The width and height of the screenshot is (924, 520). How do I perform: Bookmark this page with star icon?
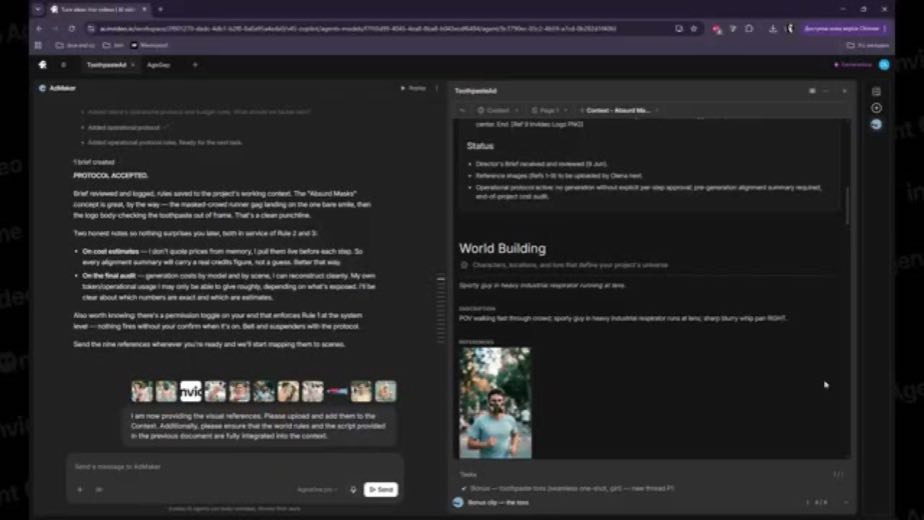(x=694, y=28)
